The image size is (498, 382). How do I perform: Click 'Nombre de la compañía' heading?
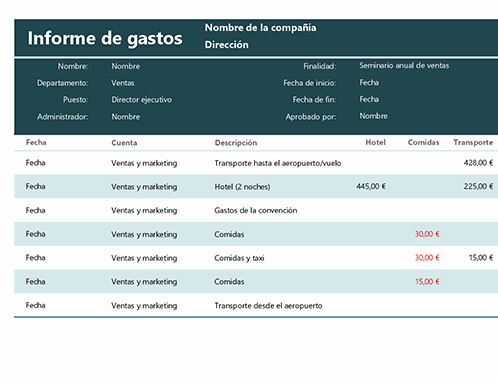click(260, 28)
